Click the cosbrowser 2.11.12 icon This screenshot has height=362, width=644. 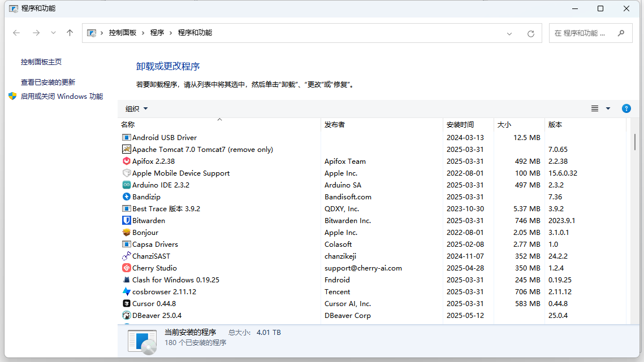pyautogui.click(x=127, y=292)
